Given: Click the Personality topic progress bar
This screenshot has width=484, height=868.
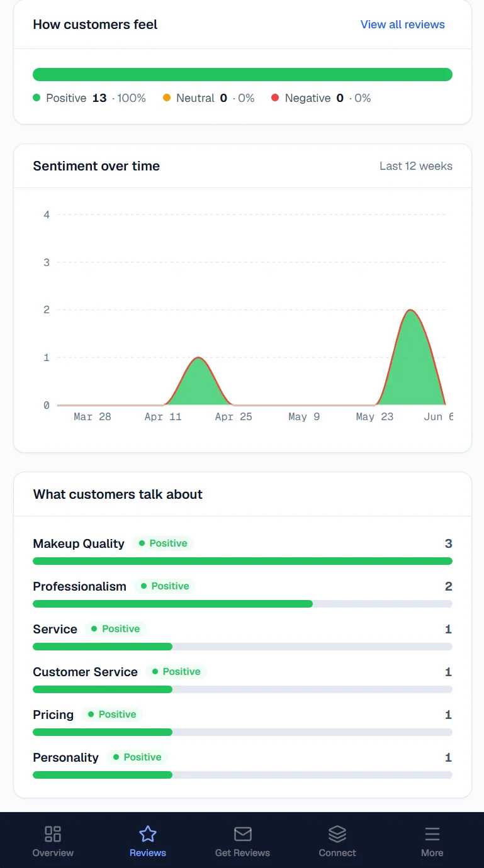Looking at the screenshot, I should [x=242, y=775].
